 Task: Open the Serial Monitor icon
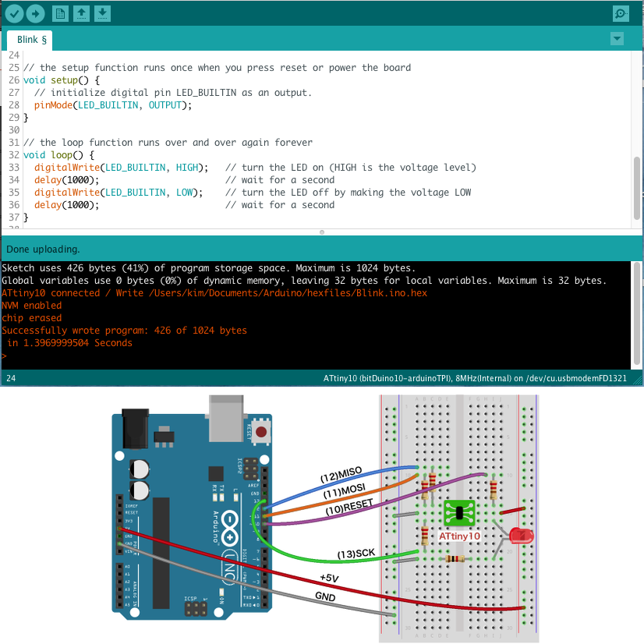click(621, 14)
